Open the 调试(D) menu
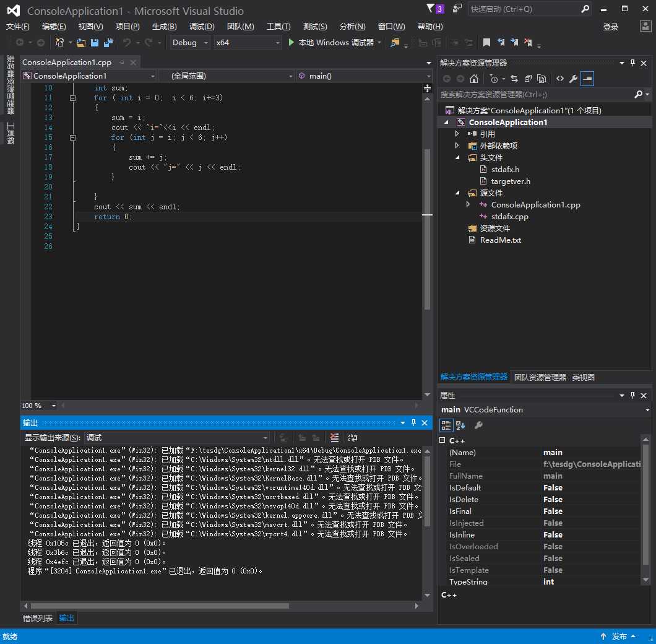Screen dimensions: 656x644 click(x=202, y=27)
